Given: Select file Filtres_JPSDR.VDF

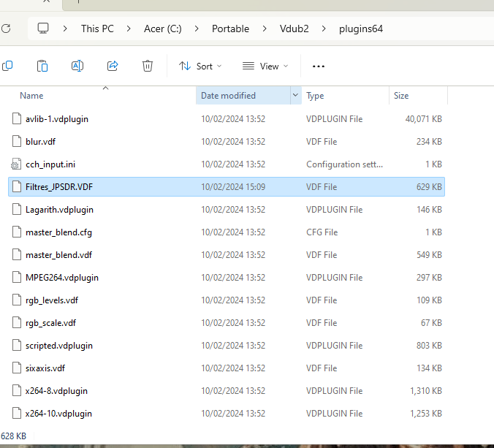Looking at the screenshot, I should click(x=227, y=187).
